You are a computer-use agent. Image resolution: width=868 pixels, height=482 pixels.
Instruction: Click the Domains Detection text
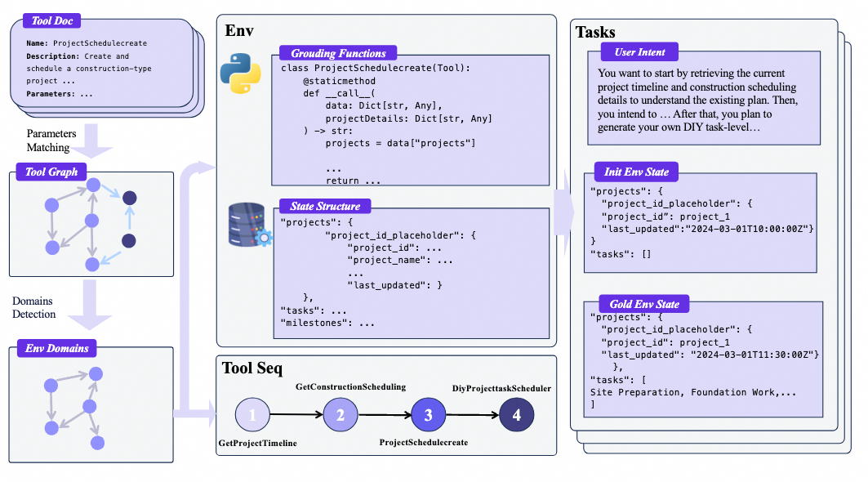(33, 307)
